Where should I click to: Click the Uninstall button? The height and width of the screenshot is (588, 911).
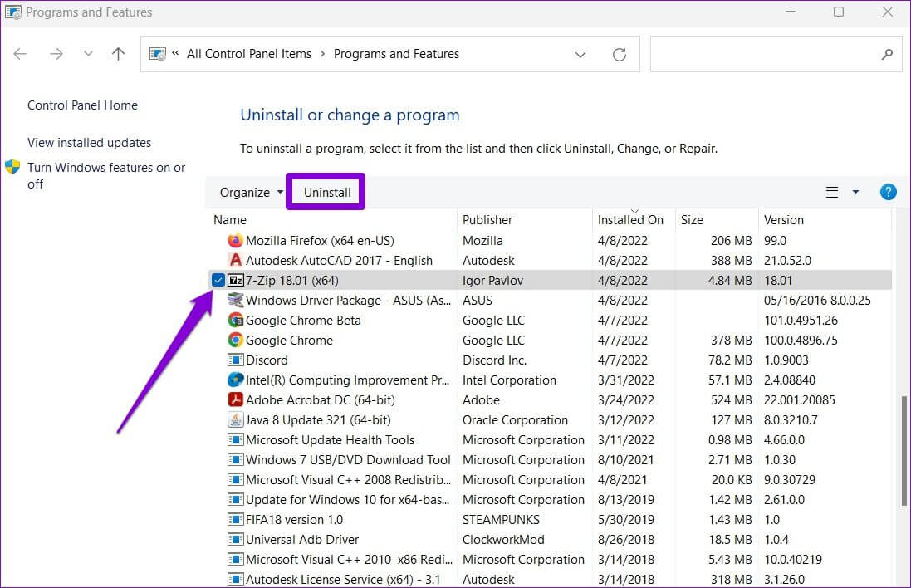click(x=327, y=193)
